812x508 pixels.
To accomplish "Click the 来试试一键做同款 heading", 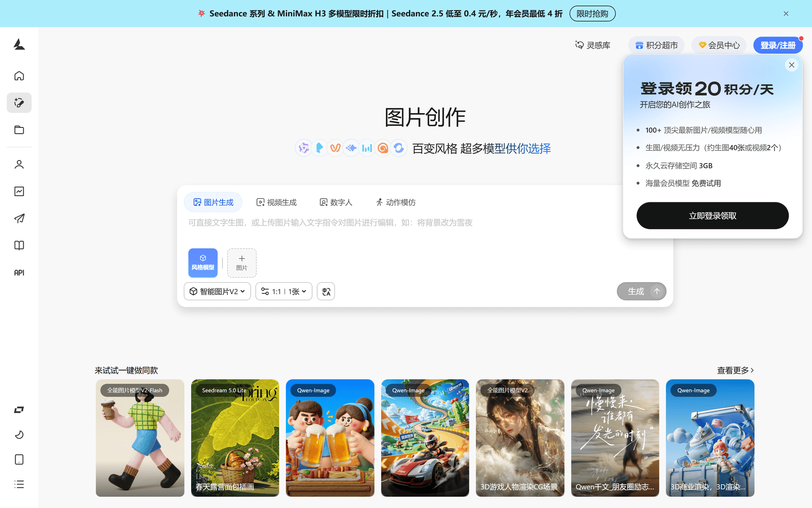I will pyautogui.click(x=126, y=370).
